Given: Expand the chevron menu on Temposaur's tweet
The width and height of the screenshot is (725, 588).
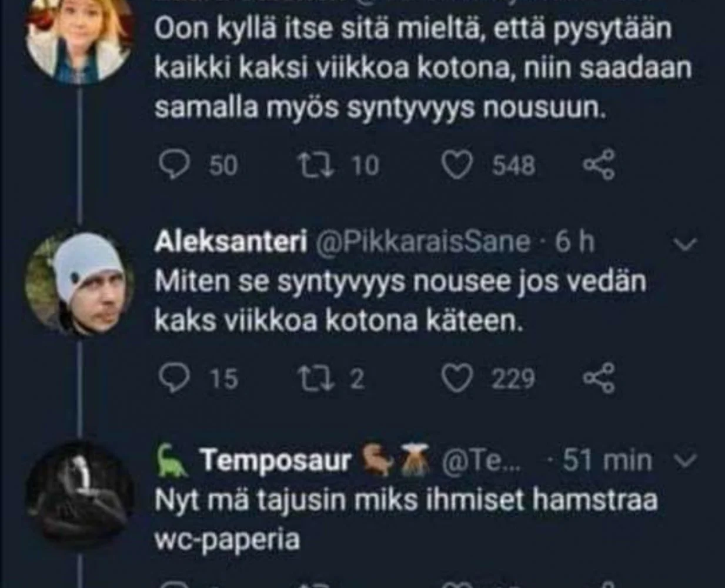Looking at the screenshot, I should tap(684, 460).
